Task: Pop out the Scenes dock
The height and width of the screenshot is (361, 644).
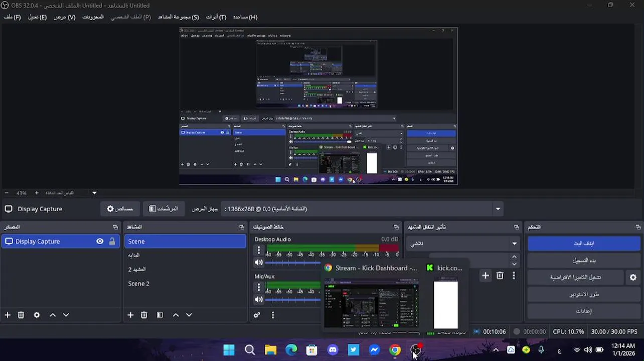Action: coord(242,227)
